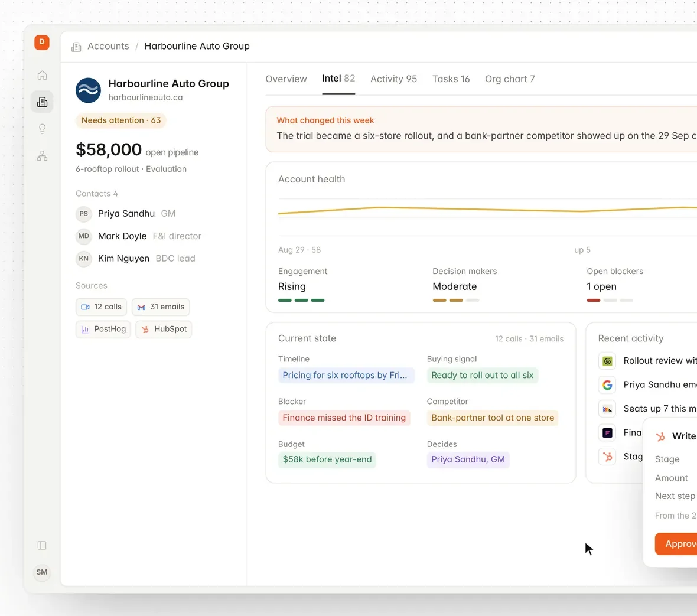This screenshot has height=616, width=697.
Task: Click Ready to roll out to all six tag
Action: [483, 375]
